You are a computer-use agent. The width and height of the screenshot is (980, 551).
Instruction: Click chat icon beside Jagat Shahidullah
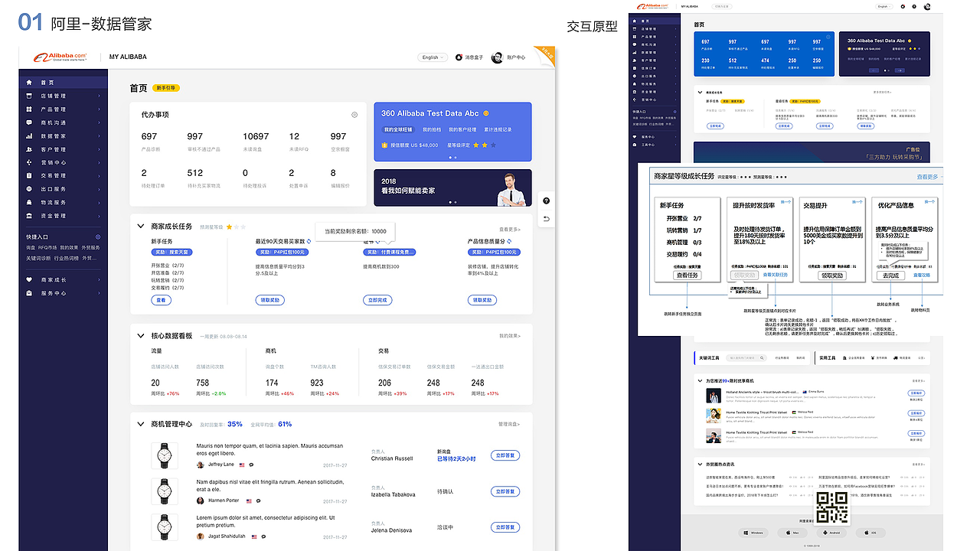click(265, 536)
